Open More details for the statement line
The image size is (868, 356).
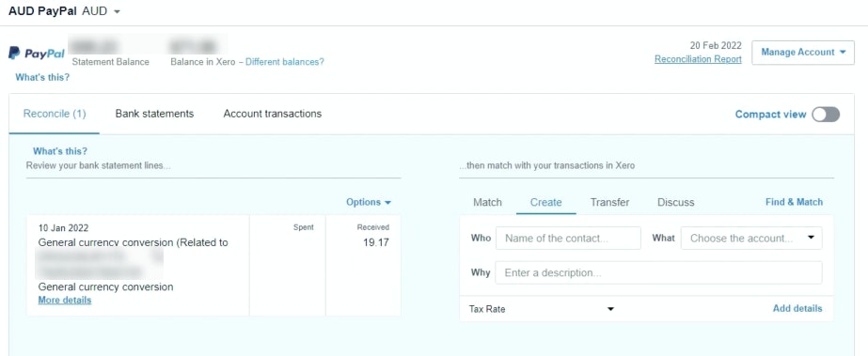65,301
